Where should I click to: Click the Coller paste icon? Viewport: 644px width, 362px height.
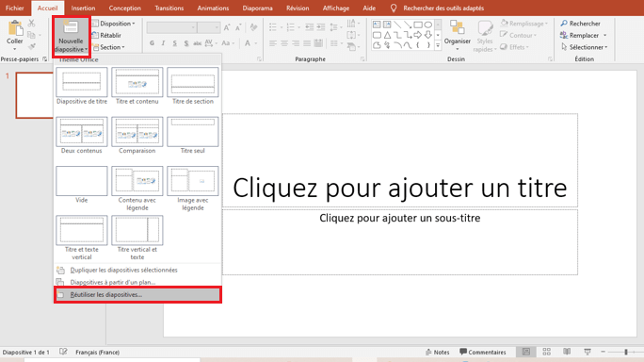pyautogui.click(x=15, y=28)
